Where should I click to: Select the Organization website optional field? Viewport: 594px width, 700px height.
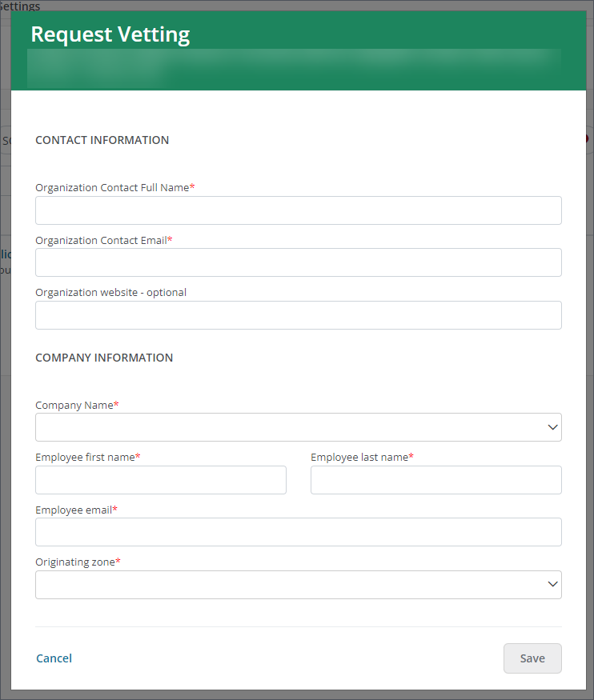298,315
